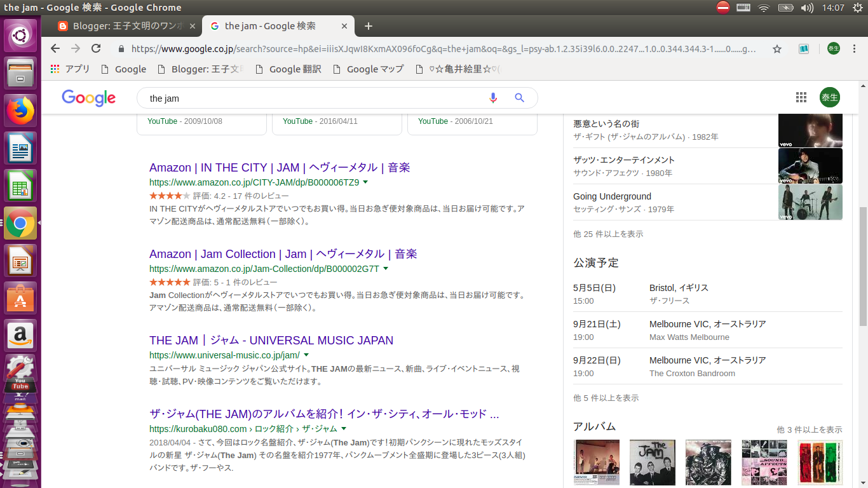Viewport: 868px width, 488px height.
Task: Launch LibreOffice Writer from the dock
Action: click(x=20, y=149)
